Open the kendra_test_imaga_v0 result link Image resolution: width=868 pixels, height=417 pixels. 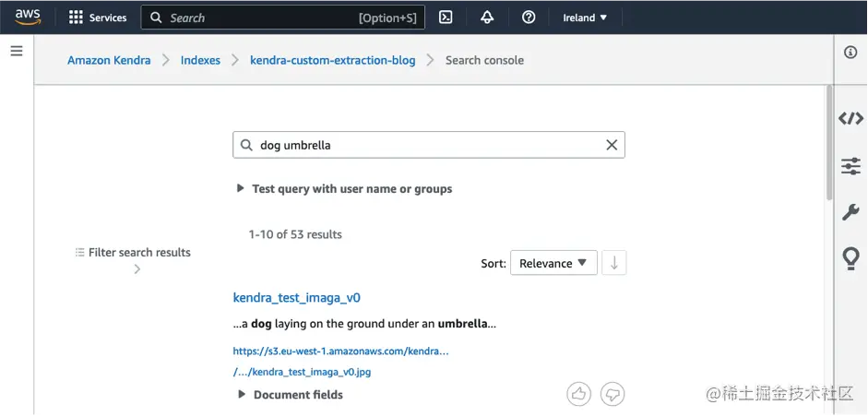coord(296,298)
